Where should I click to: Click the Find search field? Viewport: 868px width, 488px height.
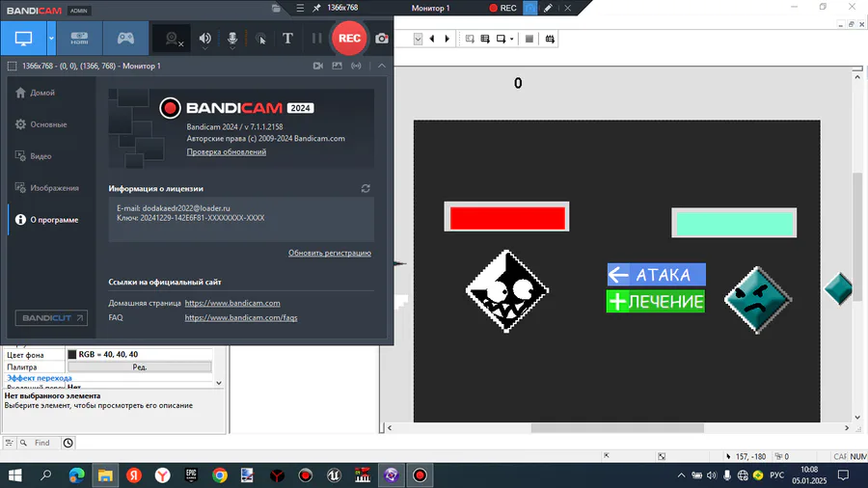(41, 443)
